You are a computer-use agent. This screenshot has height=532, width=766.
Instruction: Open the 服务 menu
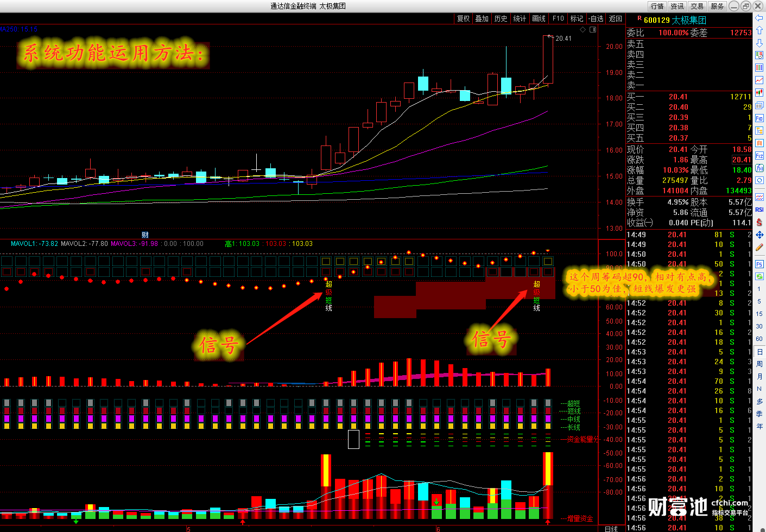[x=717, y=6]
